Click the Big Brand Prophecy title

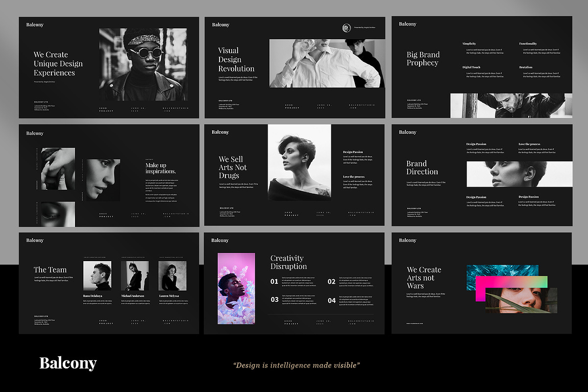coord(423,59)
